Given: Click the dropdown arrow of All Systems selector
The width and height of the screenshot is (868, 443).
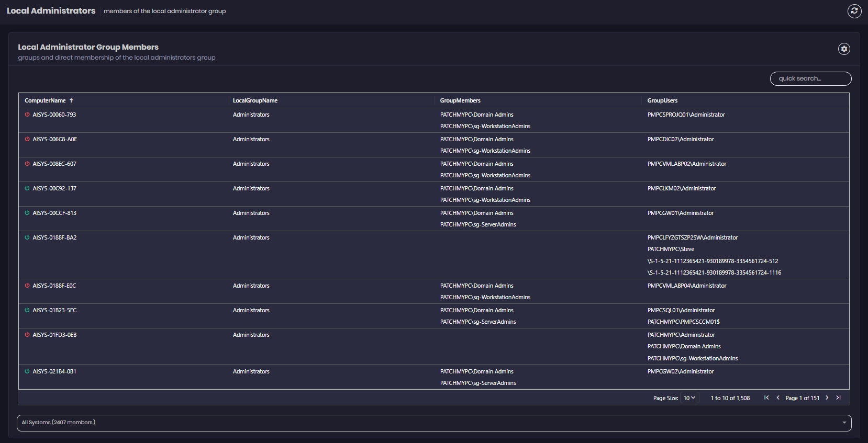Looking at the screenshot, I should 844,423.
